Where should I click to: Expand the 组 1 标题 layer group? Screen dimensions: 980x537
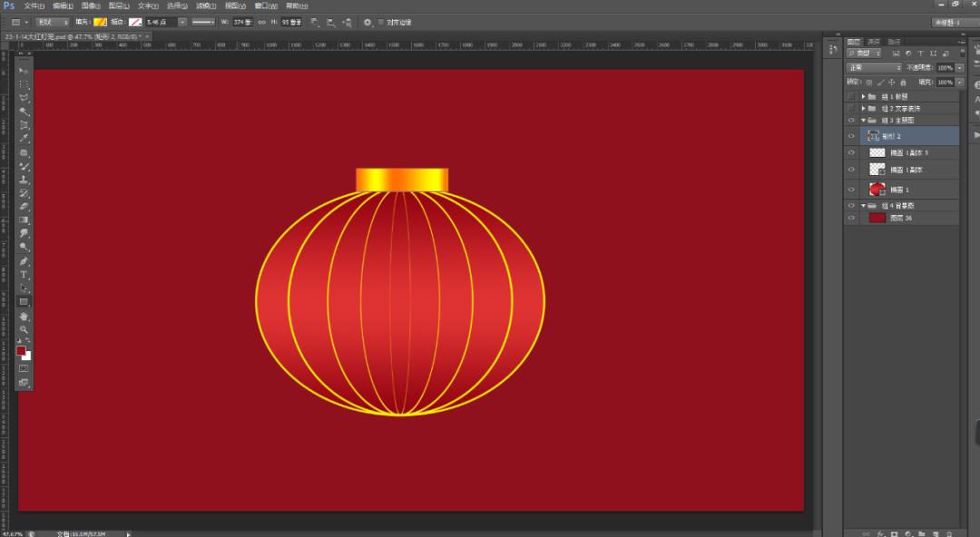[862, 94]
